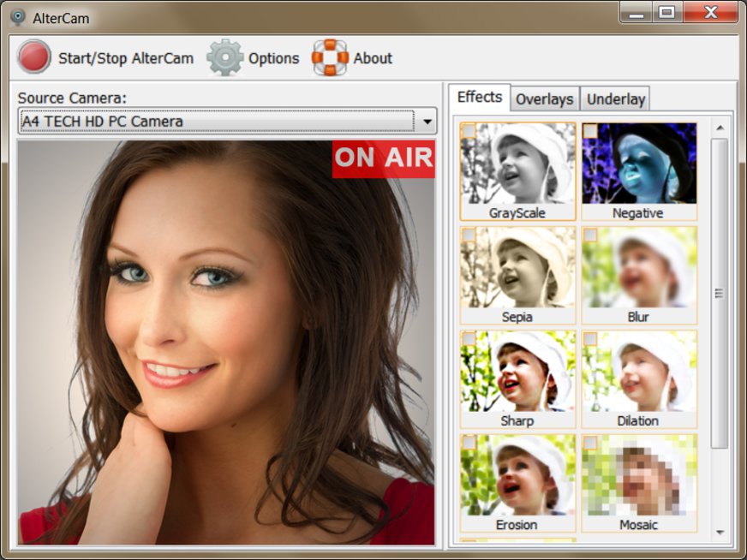Click the ON AIR badge on preview

click(383, 158)
